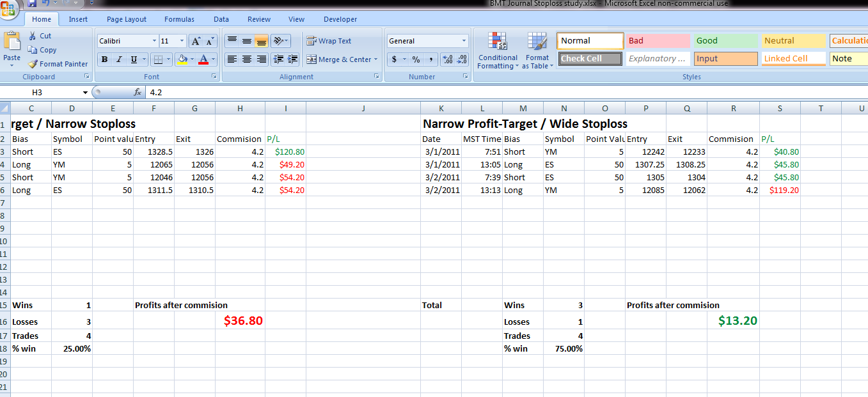868x397 pixels.
Task: Apply accounting dollar number format
Action: click(394, 59)
